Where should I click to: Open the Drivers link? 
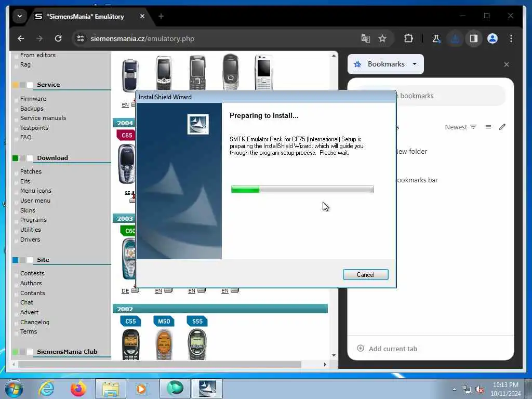[x=30, y=240]
